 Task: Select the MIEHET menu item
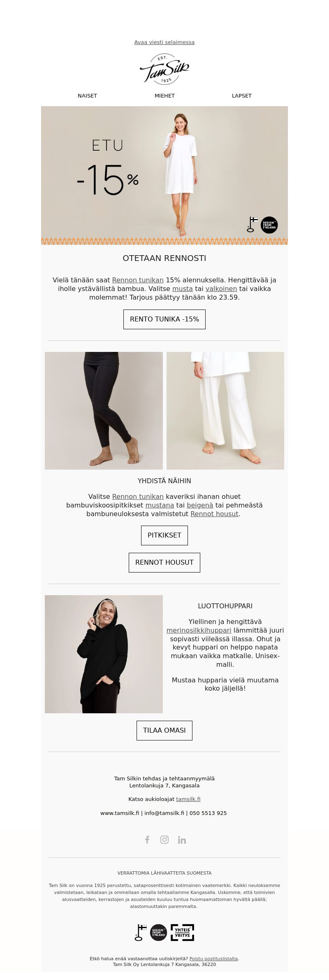164,95
